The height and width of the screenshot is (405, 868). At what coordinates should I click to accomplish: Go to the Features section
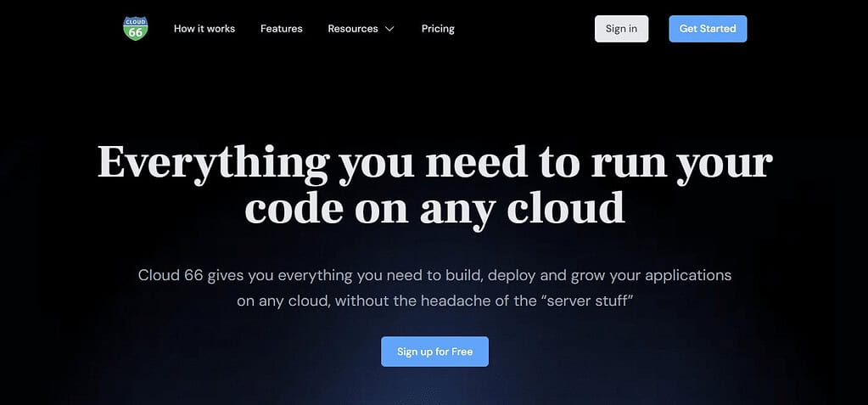pos(281,29)
